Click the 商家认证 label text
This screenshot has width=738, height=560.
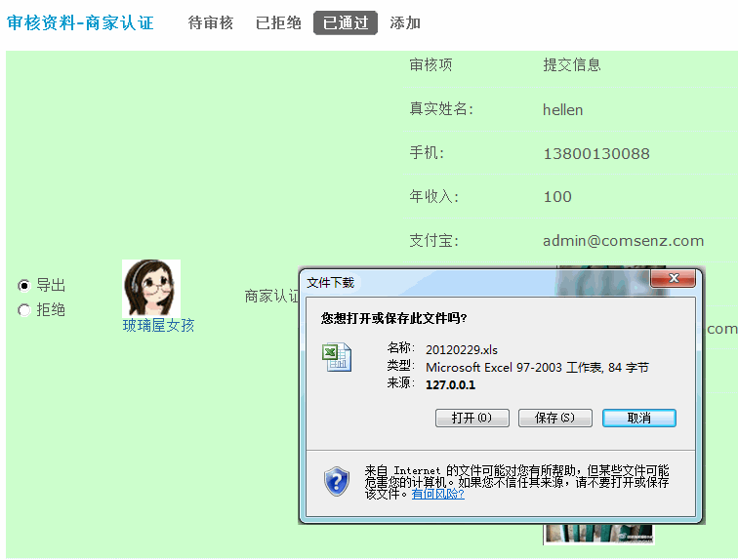coord(271,296)
